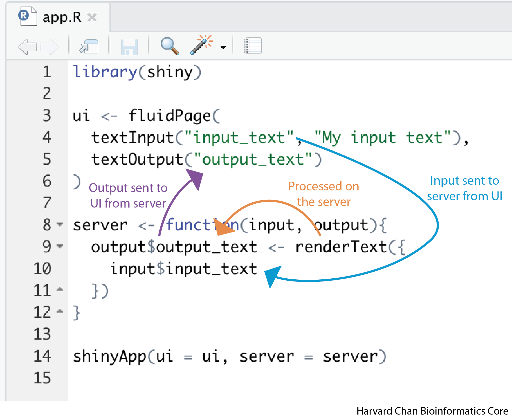Click the show in new window icon

(x=89, y=47)
